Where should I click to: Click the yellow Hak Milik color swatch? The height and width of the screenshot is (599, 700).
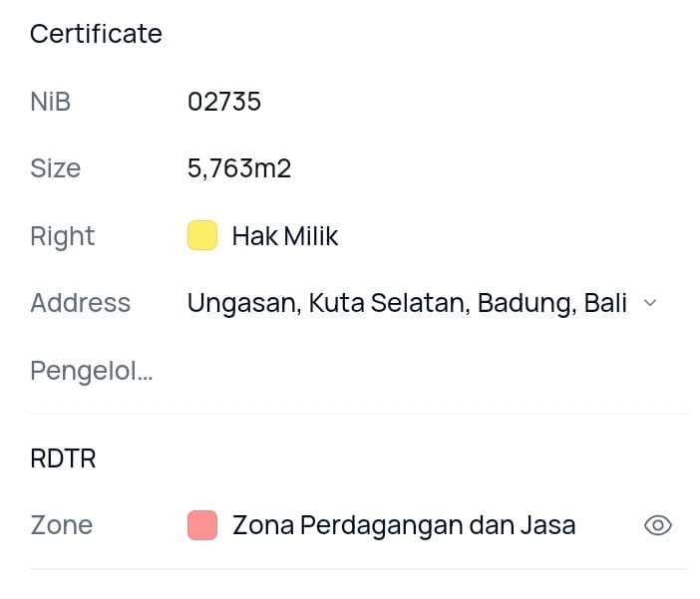pyautogui.click(x=202, y=236)
